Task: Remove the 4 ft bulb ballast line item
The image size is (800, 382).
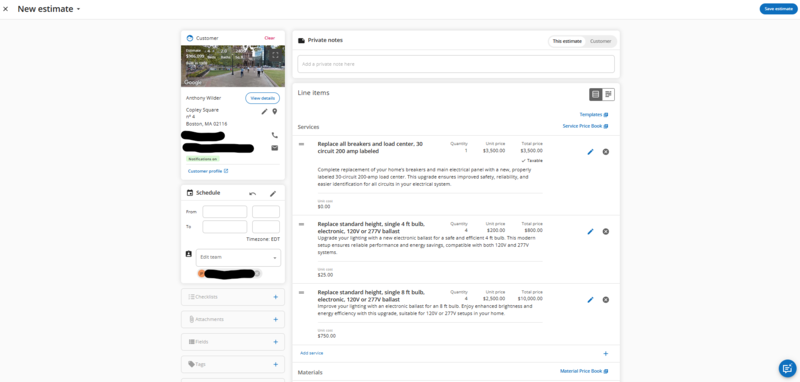Action: pos(606,232)
